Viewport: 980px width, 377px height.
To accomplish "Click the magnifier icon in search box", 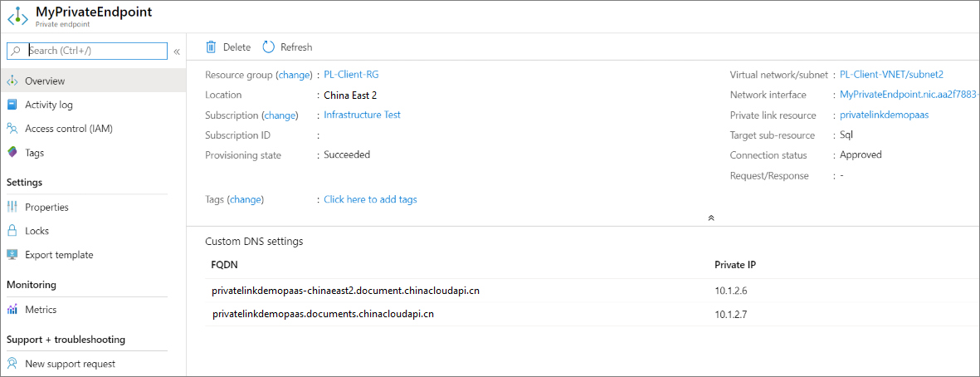I will click(x=17, y=51).
